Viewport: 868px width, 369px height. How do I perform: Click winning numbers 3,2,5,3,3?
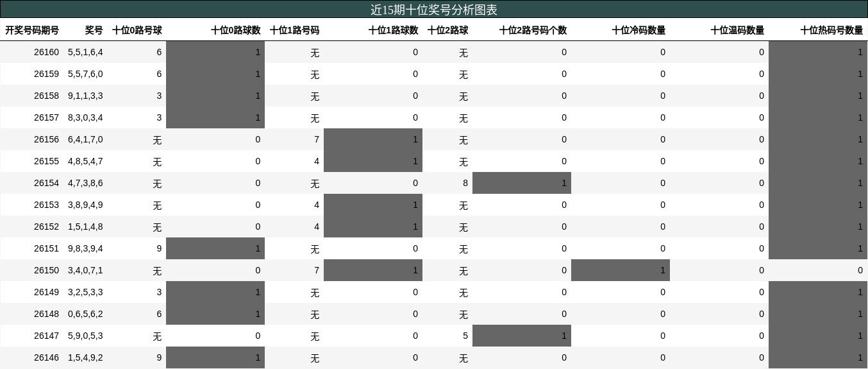pos(85,292)
